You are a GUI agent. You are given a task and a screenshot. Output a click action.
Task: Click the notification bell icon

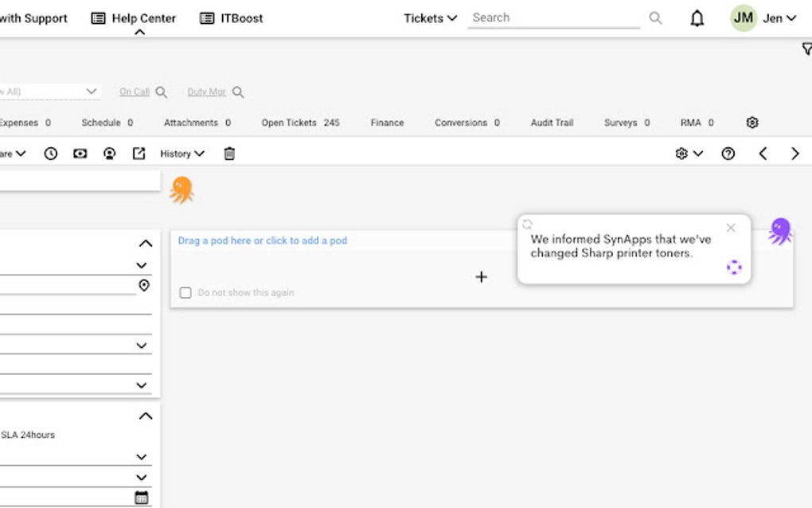[x=697, y=18]
